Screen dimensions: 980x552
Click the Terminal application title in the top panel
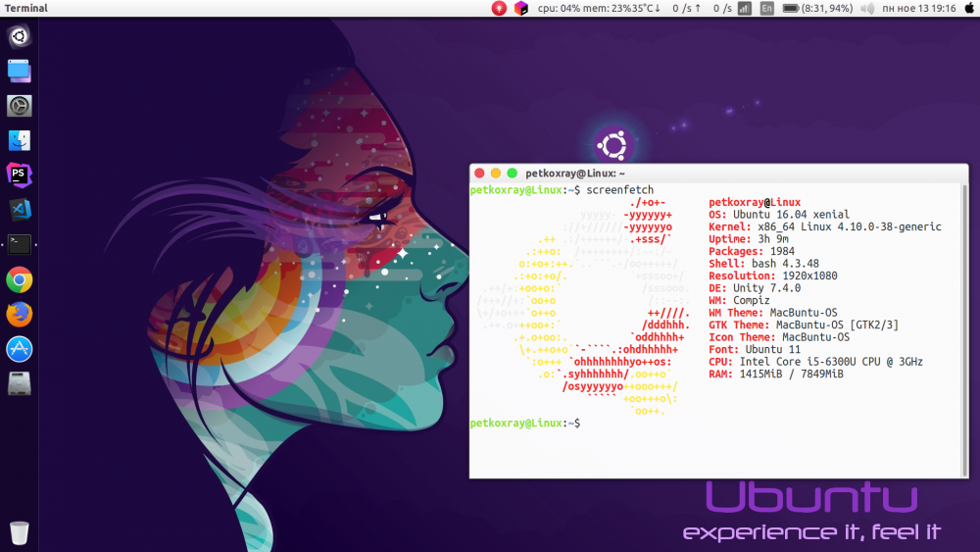pyautogui.click(x=26, y=8)
